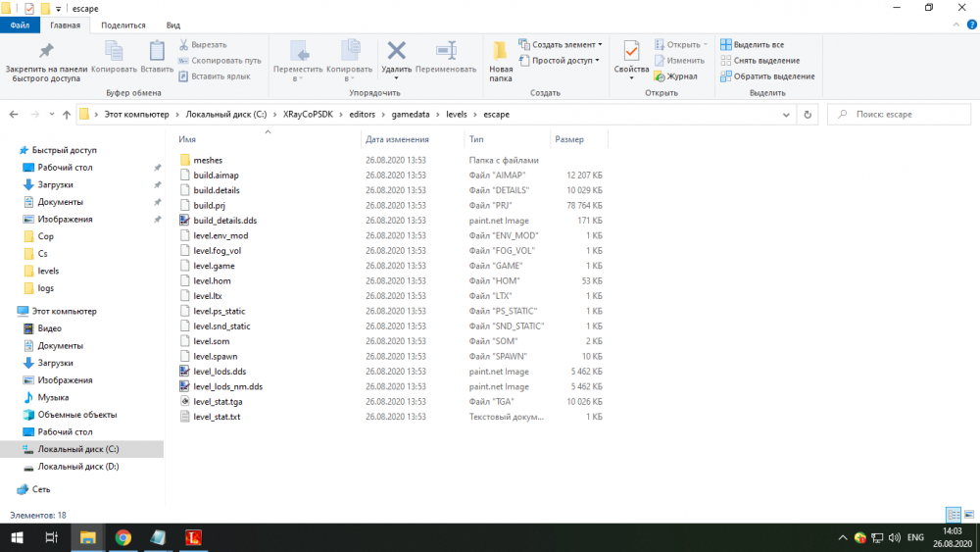Viewport: 980px width, 552px height.
Task: Open Windows Start menu
Action: click(18, 537)
